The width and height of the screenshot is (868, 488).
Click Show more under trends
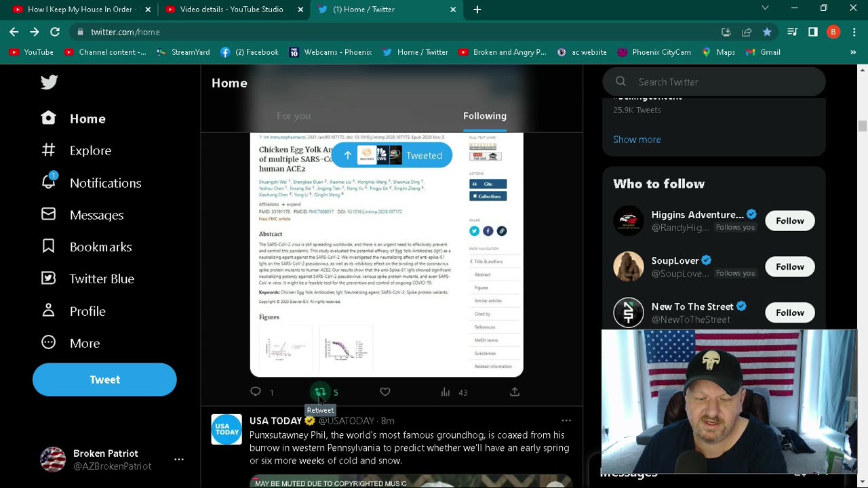(637, 140)
